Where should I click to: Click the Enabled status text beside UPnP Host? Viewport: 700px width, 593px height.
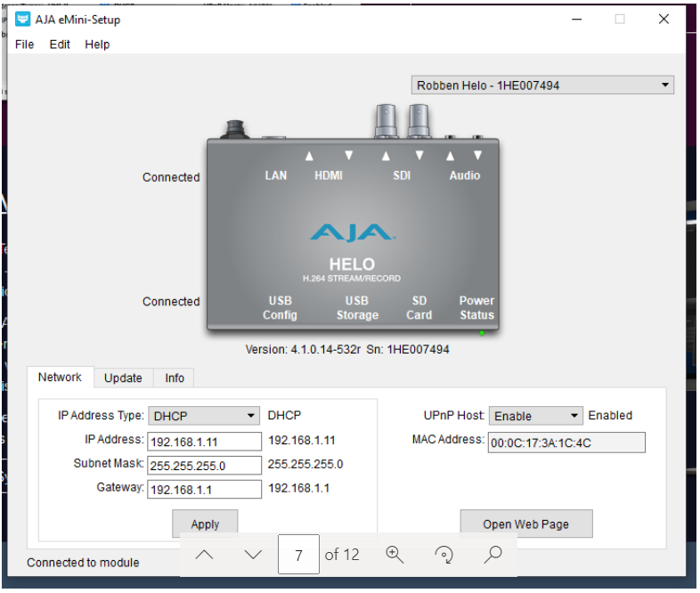[610, 416]
